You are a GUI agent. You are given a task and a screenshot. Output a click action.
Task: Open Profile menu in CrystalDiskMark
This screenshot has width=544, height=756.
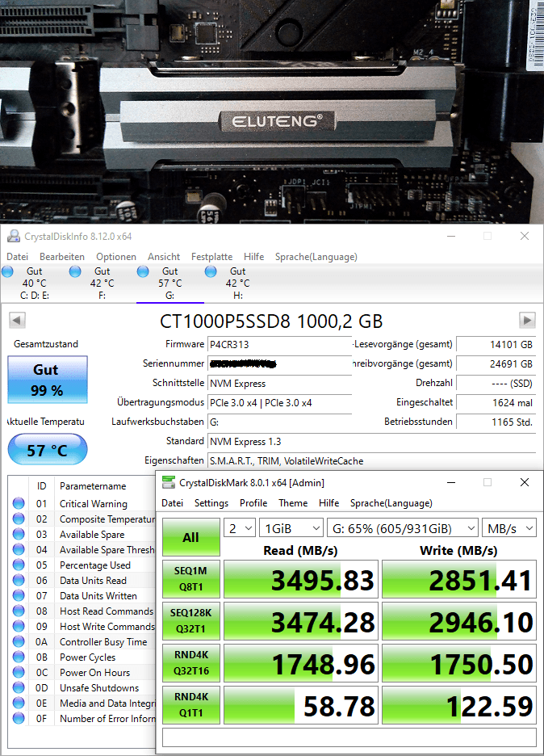point(253,503)
